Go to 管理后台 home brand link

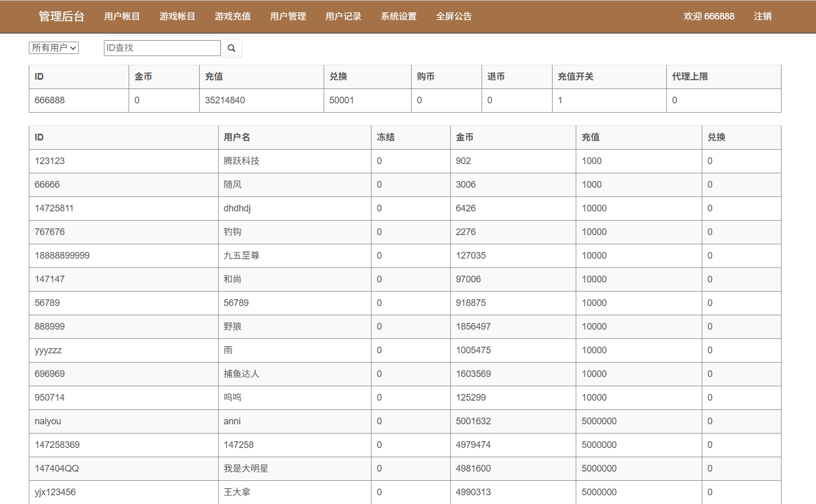[61, 16]
